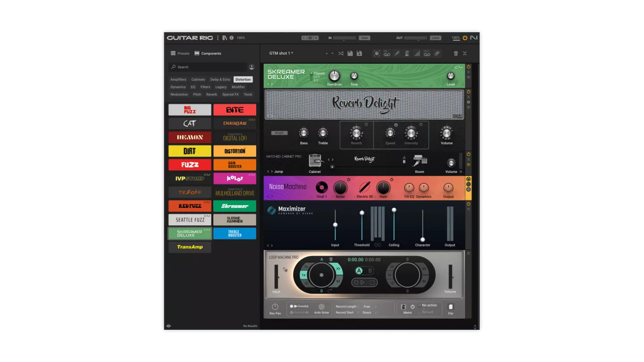The height and width of the screenshot is (362, 644).
Task: Switch Matched Cabinet Pro to channel B
Action: tap(405, 162)
